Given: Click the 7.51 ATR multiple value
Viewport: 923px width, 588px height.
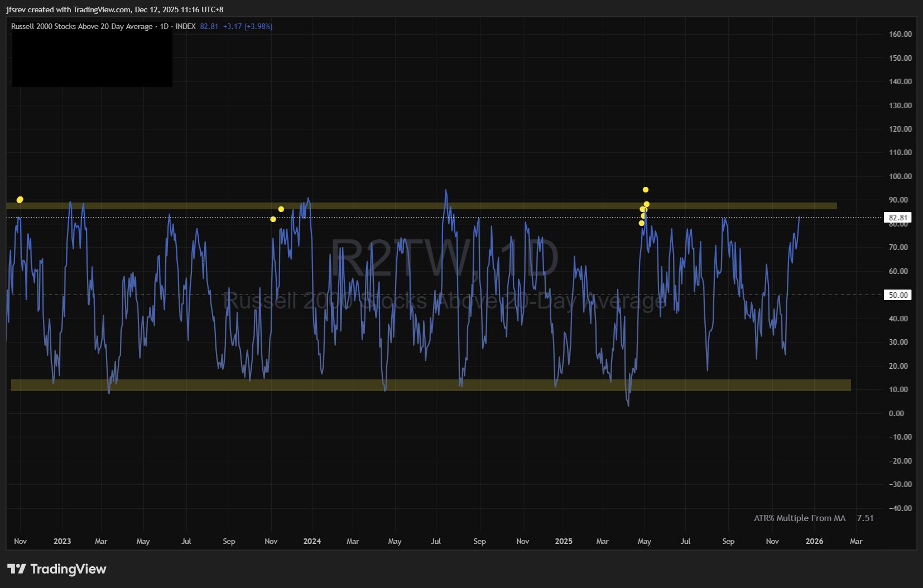Looking at the screenshot, I should [x=865, y=518].
